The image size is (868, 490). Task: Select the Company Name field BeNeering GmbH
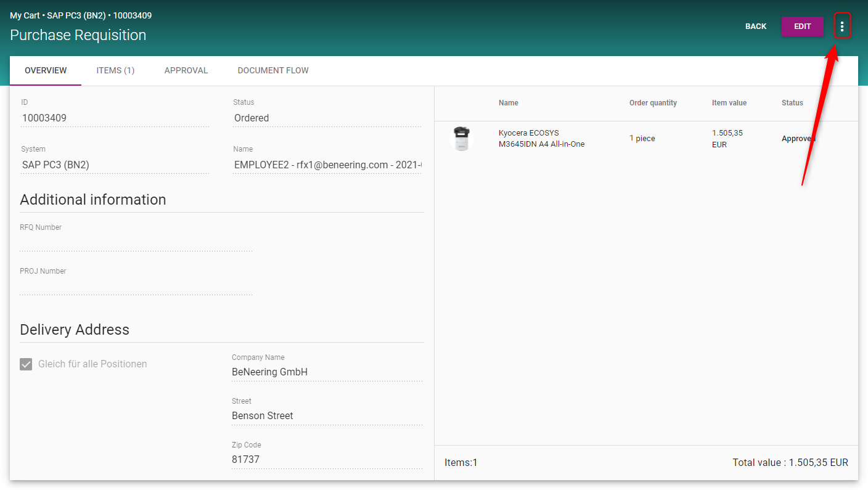point(327,372)
